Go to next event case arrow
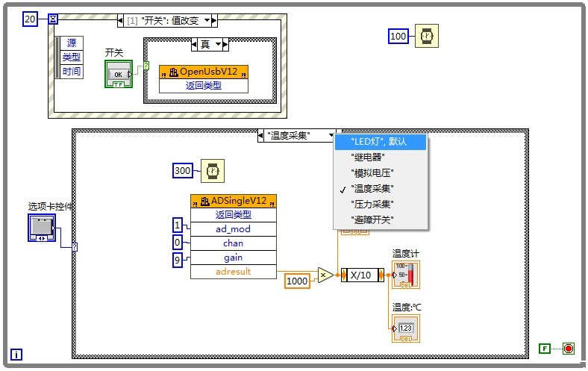This screenshot has height=371, width=588. [x=214, y=20]
